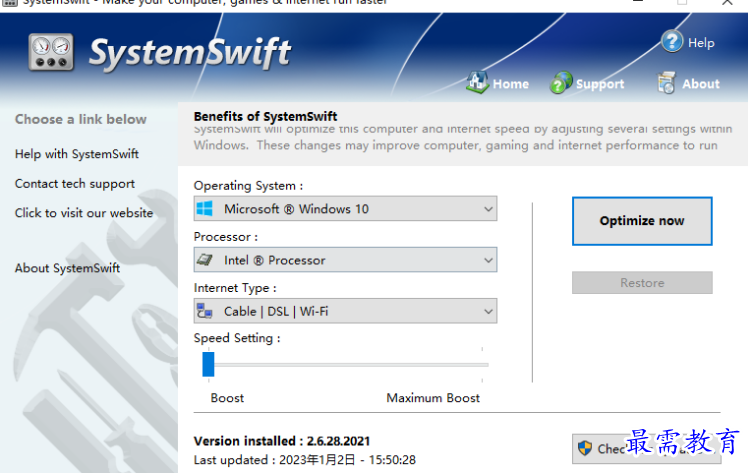
Task: Click the Optimize now button
Action: 642,221
